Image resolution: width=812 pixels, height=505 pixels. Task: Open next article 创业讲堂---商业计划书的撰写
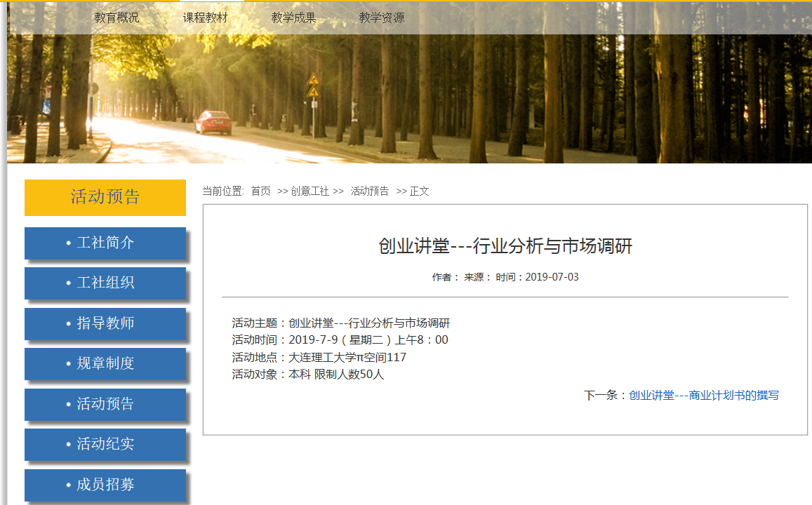coord(704,396)
